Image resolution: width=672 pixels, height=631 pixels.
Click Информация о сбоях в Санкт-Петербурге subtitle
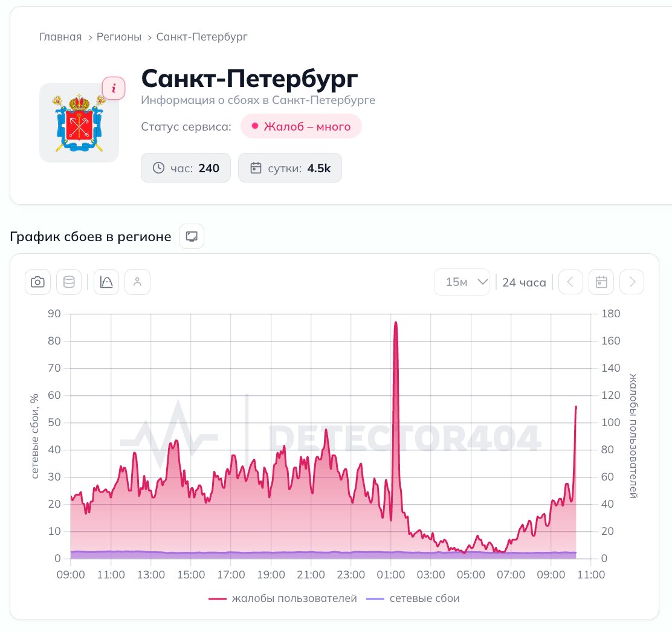[x=258, y=100]
